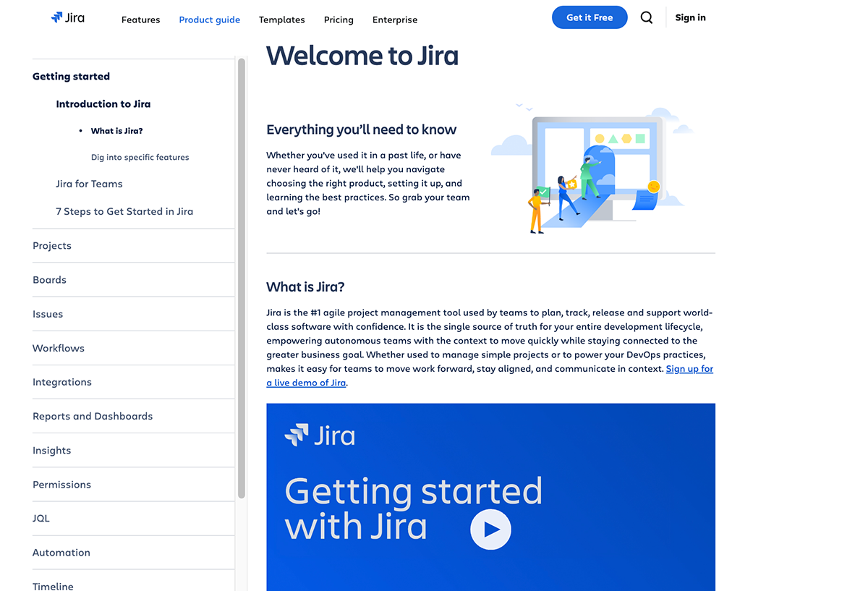The image size is (868, 591).
Task: Navigate to Workflows in the sidebar
Action: 58,348
